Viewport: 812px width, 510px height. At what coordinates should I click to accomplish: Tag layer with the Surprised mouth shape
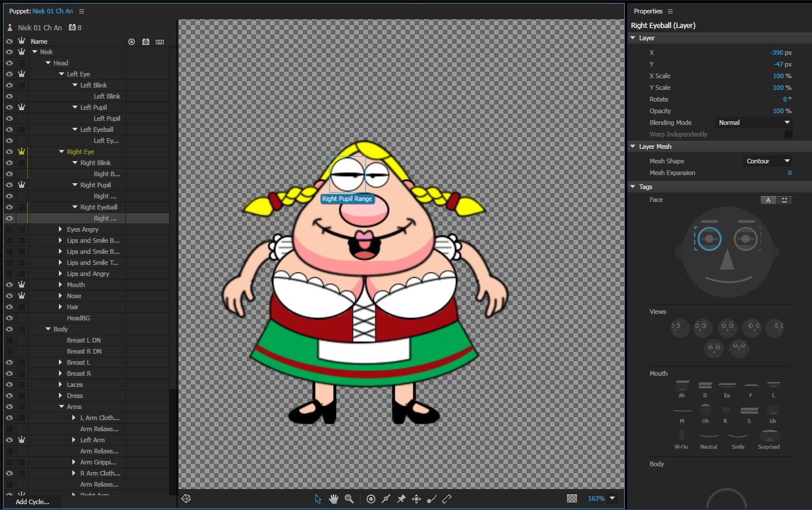769,439
